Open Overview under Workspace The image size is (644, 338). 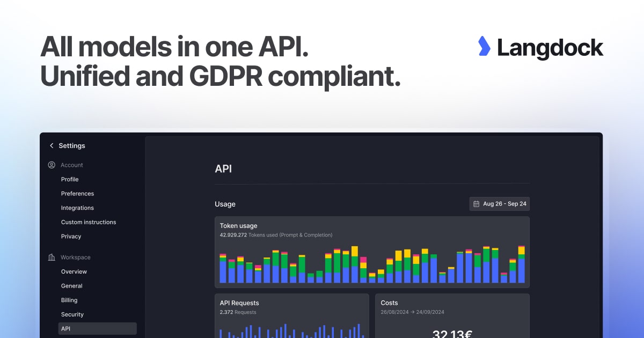[74, 271]
